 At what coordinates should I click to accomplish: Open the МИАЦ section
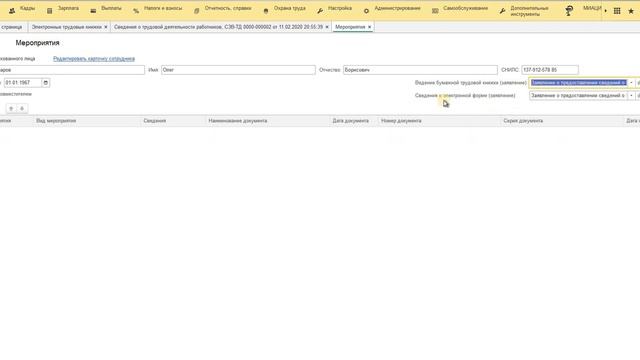coord(592,8)
